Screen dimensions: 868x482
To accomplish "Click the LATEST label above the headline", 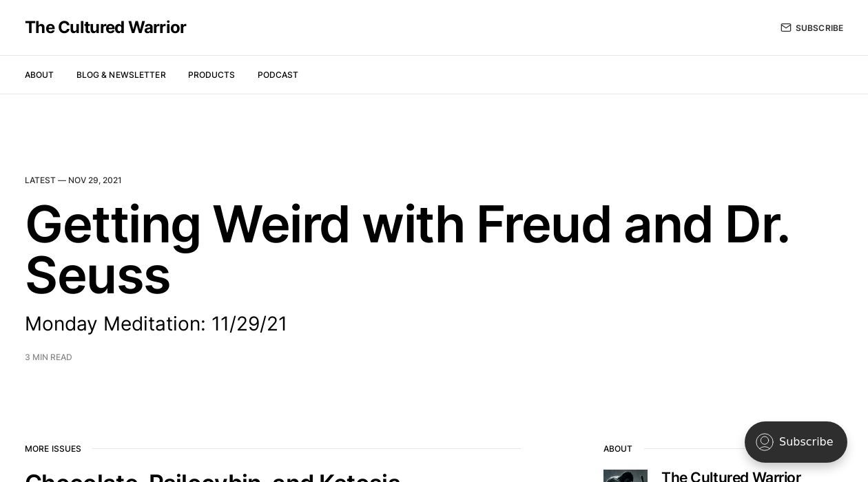I will (40, 180).
